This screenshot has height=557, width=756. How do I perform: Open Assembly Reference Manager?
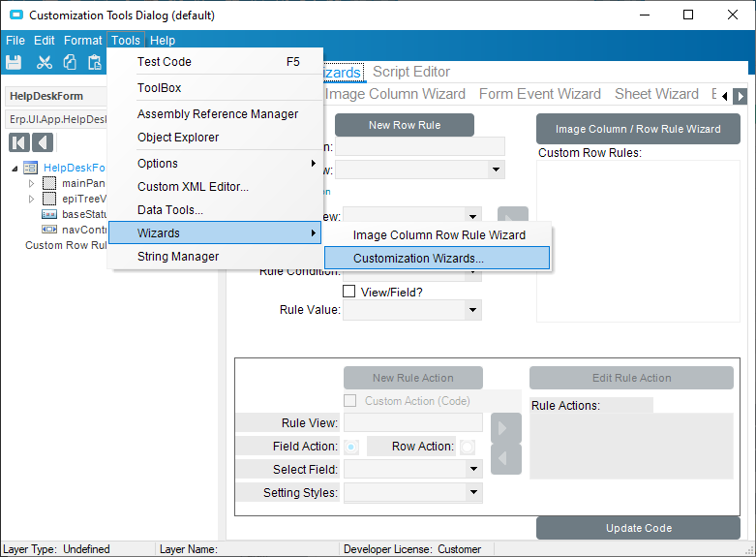216,114
